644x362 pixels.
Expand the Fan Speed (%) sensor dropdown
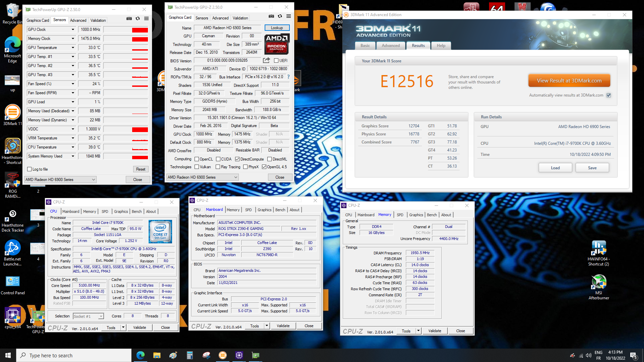(73, 84)
